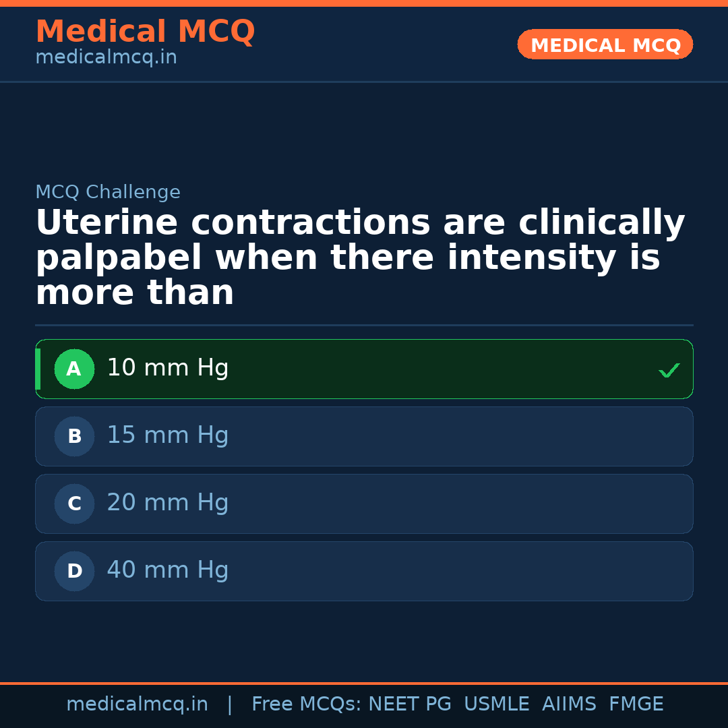Click the green checkmark on option A
This screenshot has height=728, width=728.
tap(669, 370)
